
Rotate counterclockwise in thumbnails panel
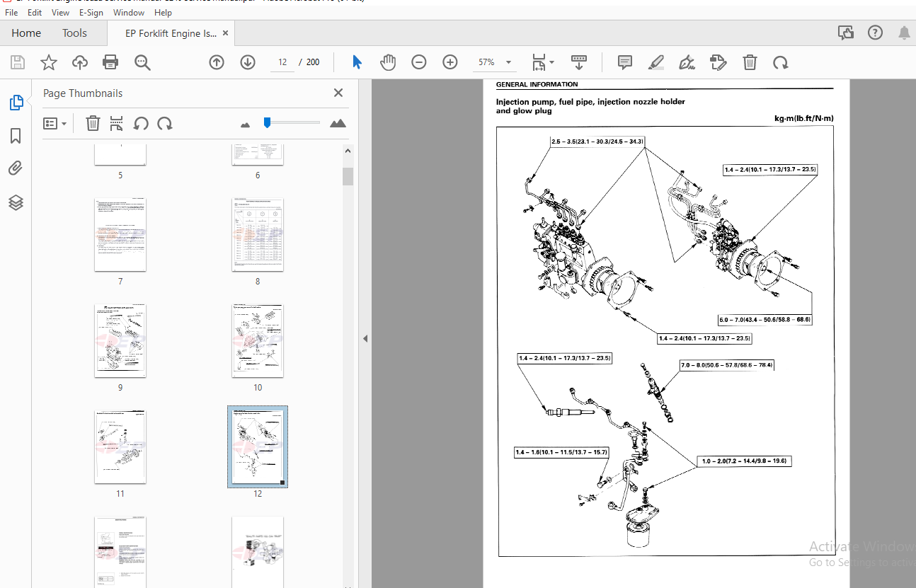(x=141, y=123)
